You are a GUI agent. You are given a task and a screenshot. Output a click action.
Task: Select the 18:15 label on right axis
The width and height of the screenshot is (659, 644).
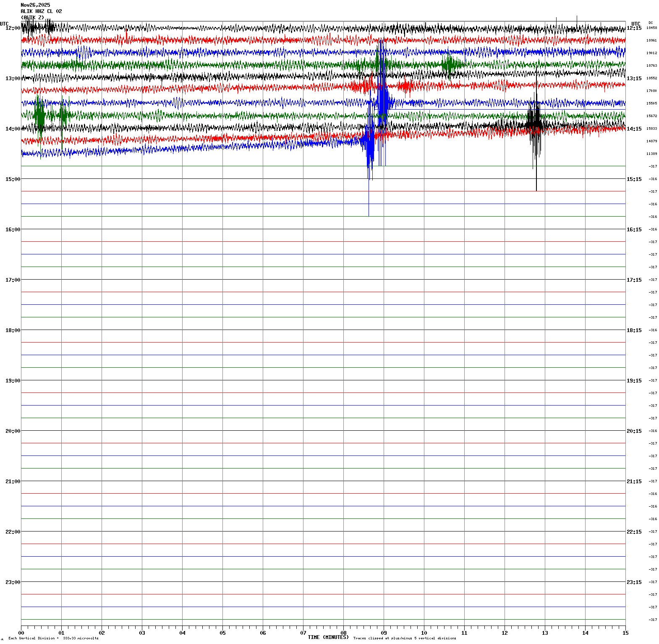click(x=634, y=330)
